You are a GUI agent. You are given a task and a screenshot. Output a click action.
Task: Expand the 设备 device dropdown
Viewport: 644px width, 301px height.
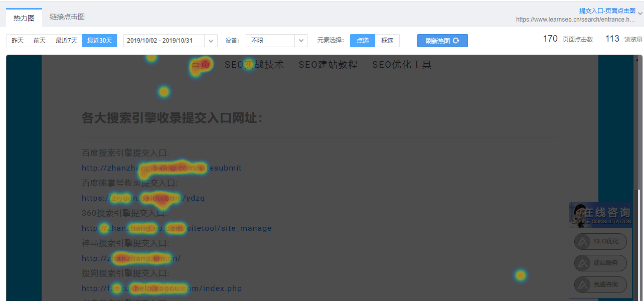click(301, 41)
